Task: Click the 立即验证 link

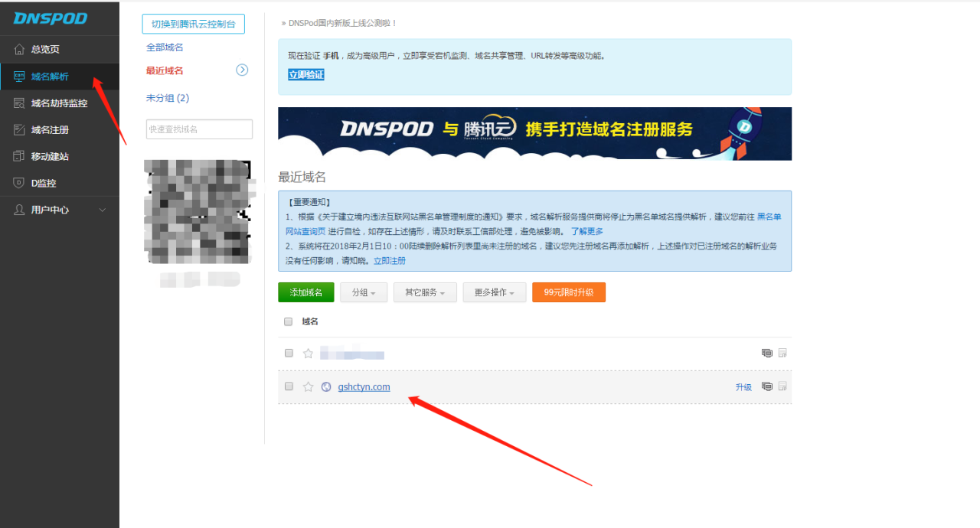Action: 306,74
